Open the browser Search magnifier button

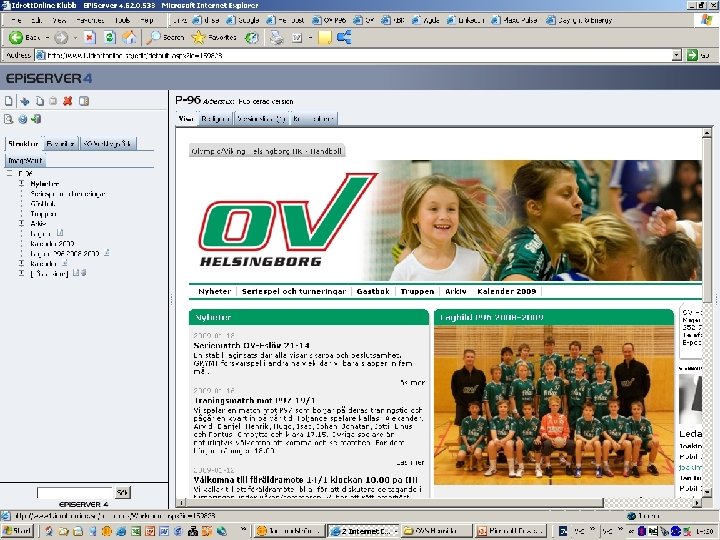pyautogui.click(x=165, y=37)
